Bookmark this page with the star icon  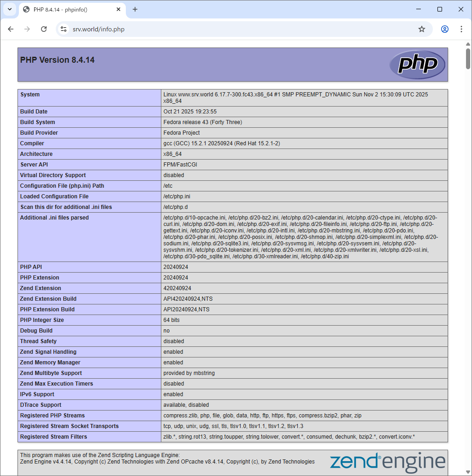(421, 29)
